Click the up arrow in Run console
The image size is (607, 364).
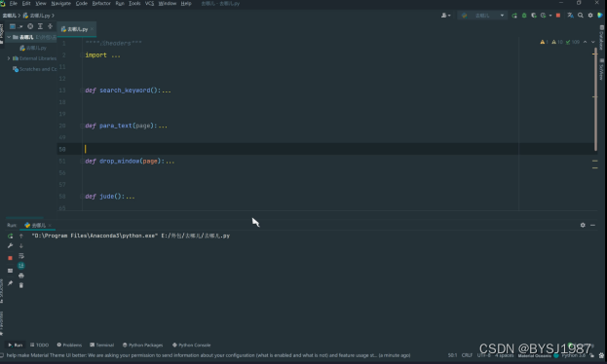tap(21, 236)
